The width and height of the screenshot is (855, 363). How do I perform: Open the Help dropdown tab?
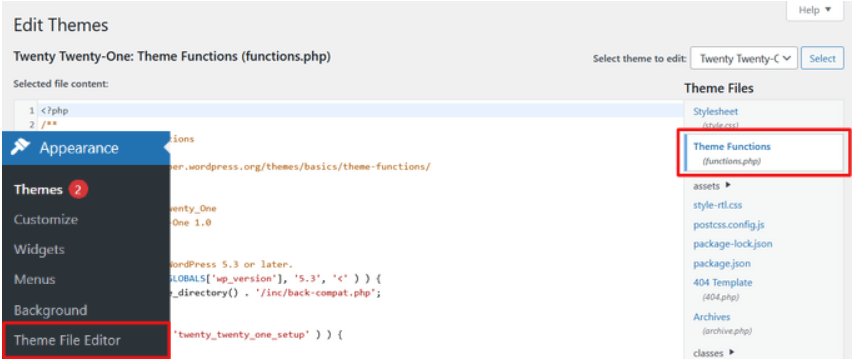[815, 10]
